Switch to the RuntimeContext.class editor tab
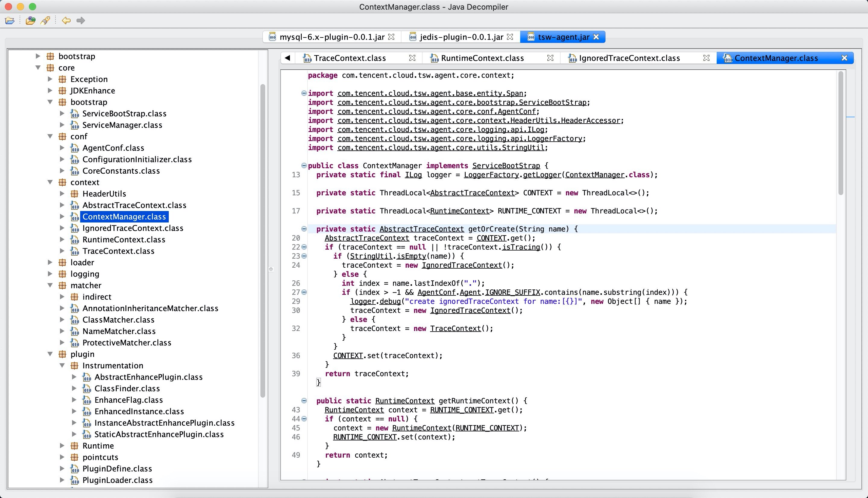The width and height of the screenshot is (868, 498). pos(482,58)
